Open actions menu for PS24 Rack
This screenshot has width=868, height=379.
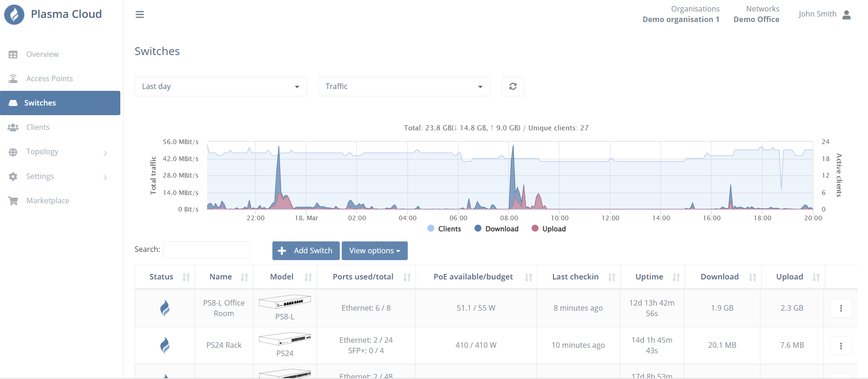pos(841,346)
